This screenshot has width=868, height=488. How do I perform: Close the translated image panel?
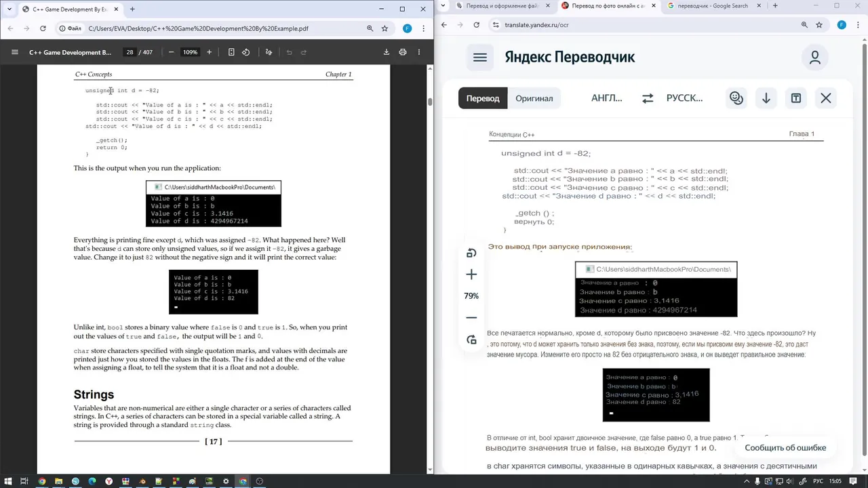click(x=826, y=98)
